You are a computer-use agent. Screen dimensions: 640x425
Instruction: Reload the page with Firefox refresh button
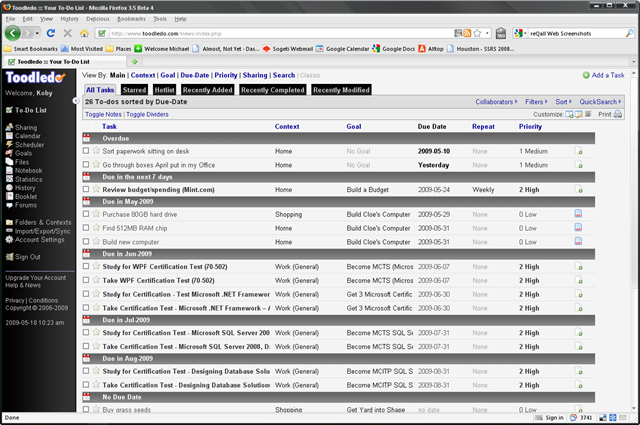coord(51,32)
